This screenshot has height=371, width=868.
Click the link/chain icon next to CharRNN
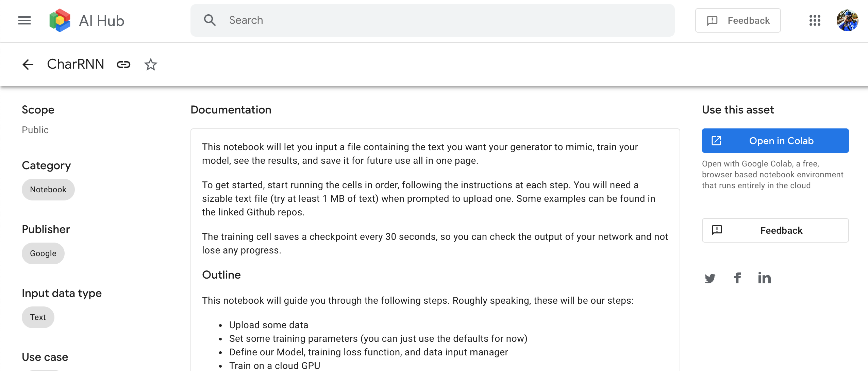point(123,64)
